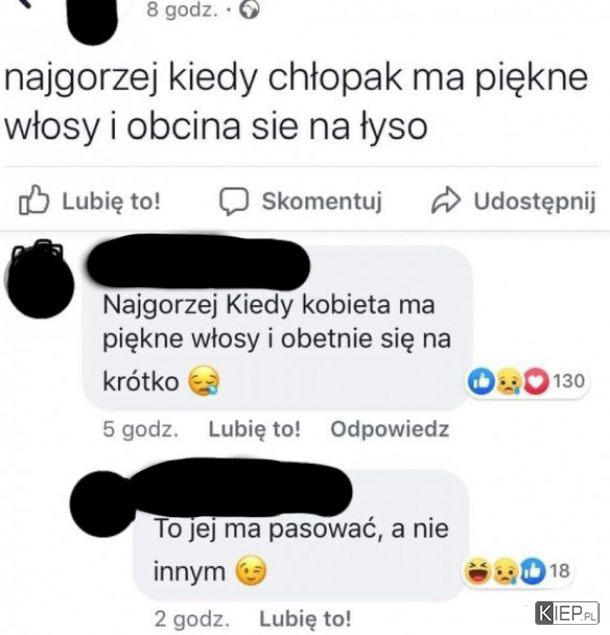Click Odpowiedz under the first comment
610x635 pixels.
point(390,429)
